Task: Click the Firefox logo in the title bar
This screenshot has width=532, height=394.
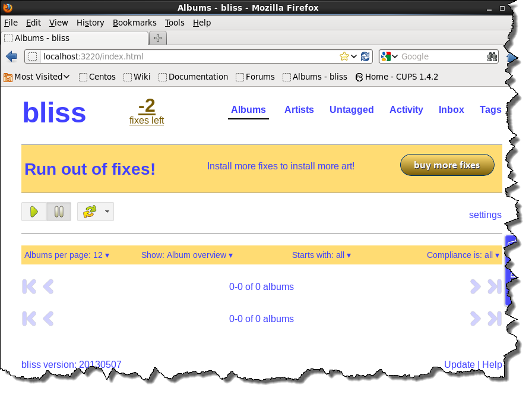Action: (x=8, y=7)
